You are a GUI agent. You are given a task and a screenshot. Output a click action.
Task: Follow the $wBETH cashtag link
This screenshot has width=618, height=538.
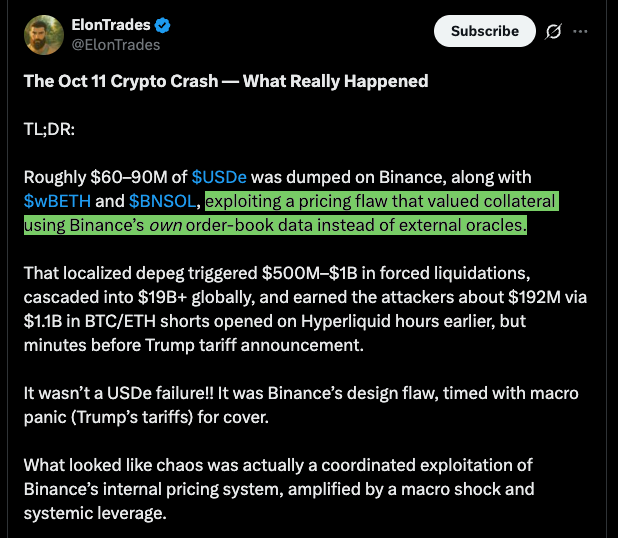coord(57,201)
